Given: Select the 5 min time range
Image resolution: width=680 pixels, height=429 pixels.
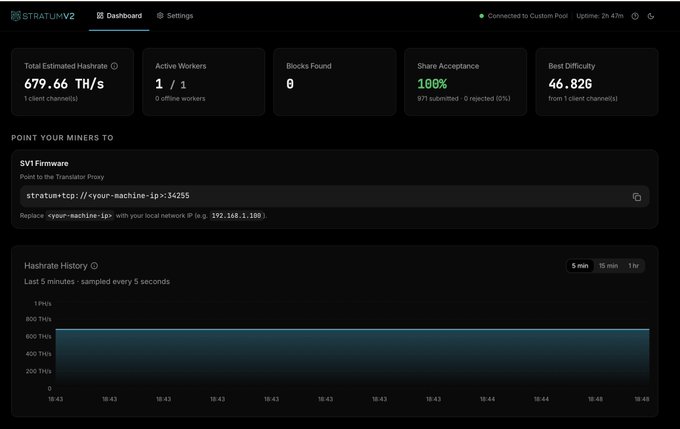Looking at the screenshot, I should coord(580,265).
